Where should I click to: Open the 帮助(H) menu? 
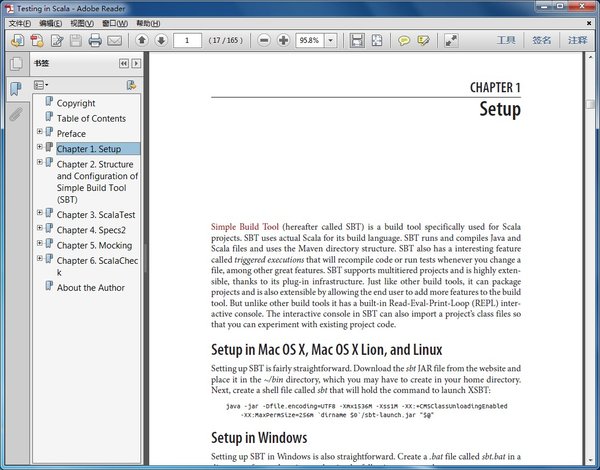[x=148, y=24]
